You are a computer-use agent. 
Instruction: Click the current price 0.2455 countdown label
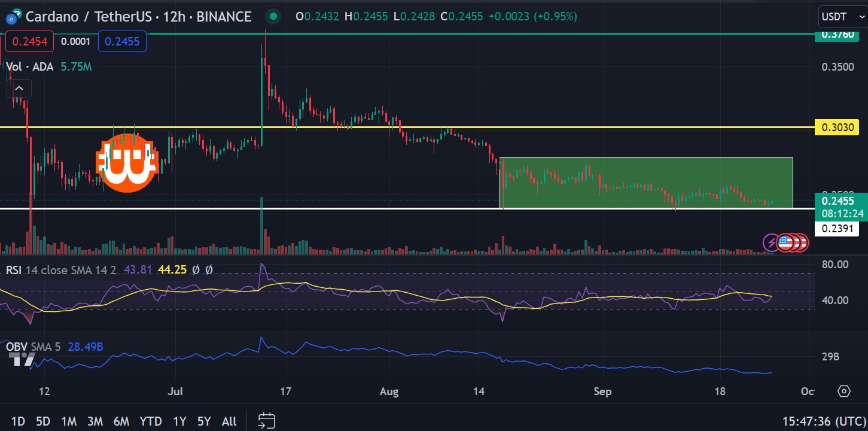842,207
